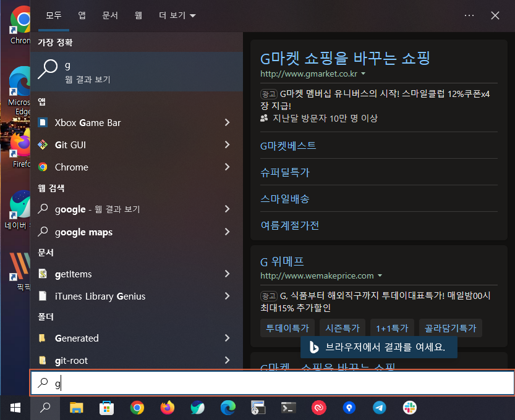The height and width of the screenshot is (420, 515).
Task: Open the installer window taskbar icon
Action: pyautogui.click(x=258, y=408)
